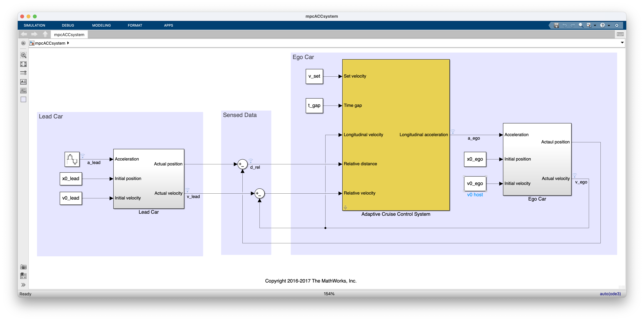This screenshot has height=321, width=644.
Task: Click Fit to View icon in palette
Action: (23, 64)
